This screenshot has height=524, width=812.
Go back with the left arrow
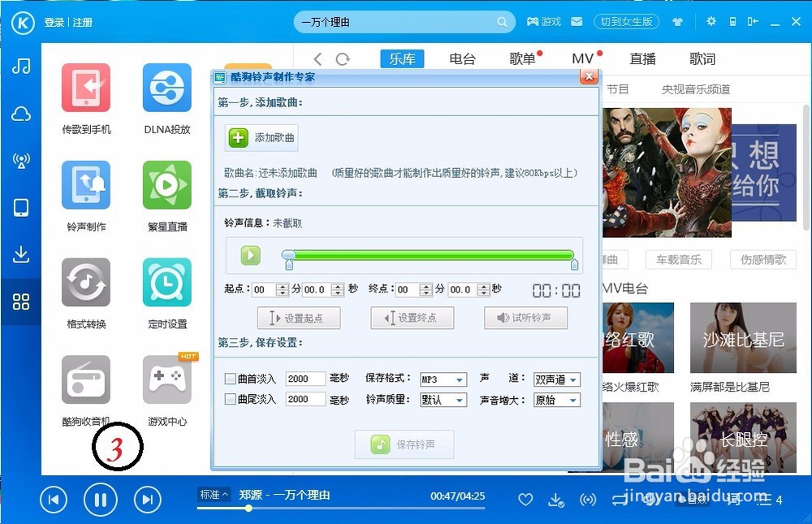318,59
